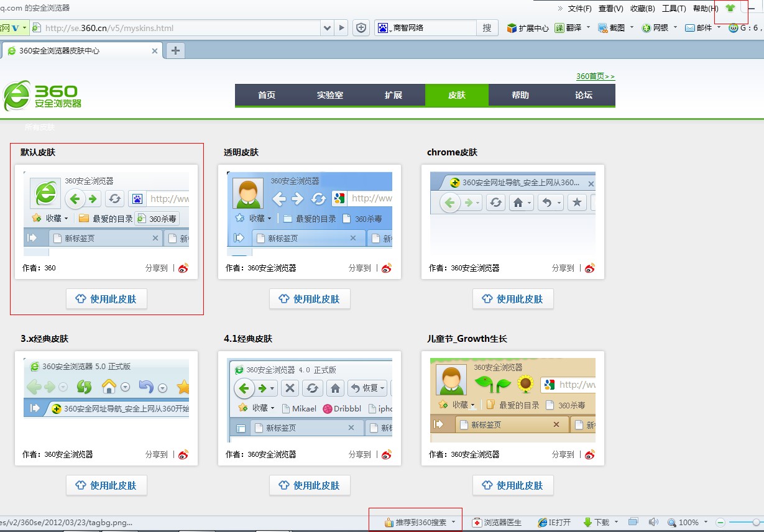764x532 pixels.
Task: Click the address bar go arrow button
Action: click(x=342, y=28)
